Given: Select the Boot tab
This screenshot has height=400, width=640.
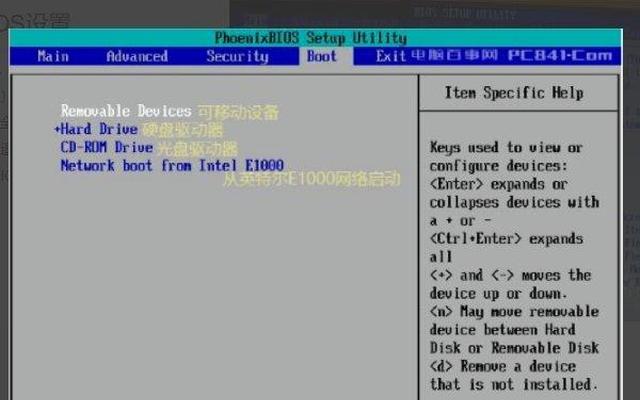Looking at the screenshot, I should pos(322,57).
